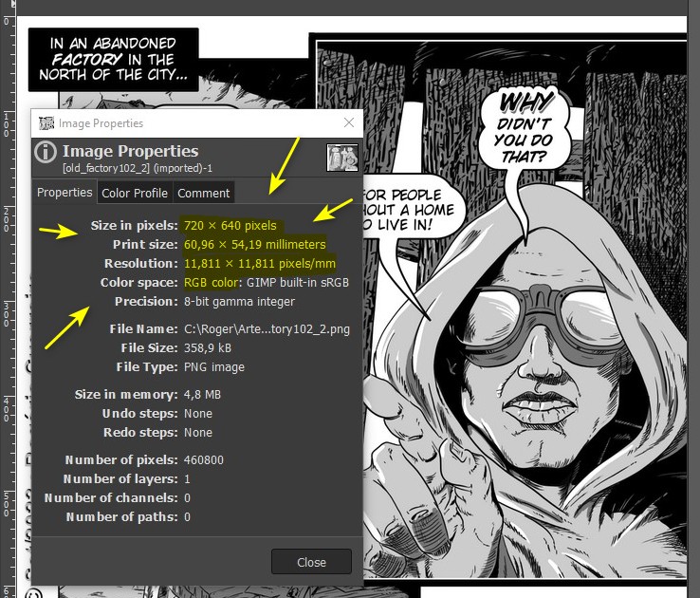Click the 'IN AN ABANDONED FACTORY' caption box on canvas

[114, 60]
